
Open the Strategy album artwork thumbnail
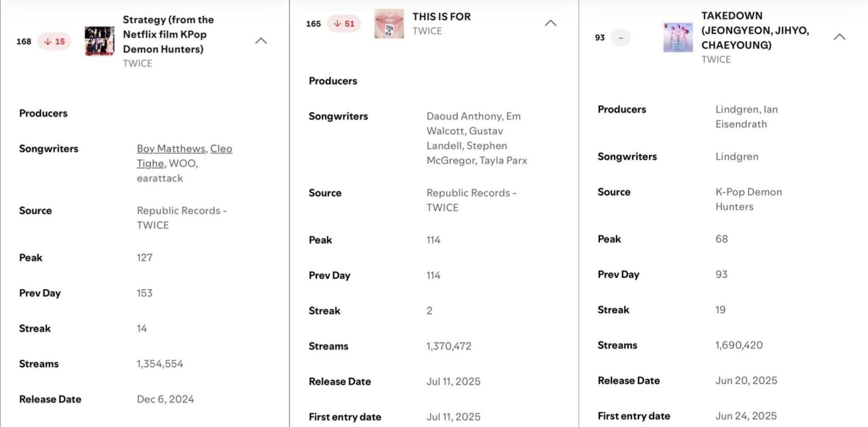pos(99,41)
